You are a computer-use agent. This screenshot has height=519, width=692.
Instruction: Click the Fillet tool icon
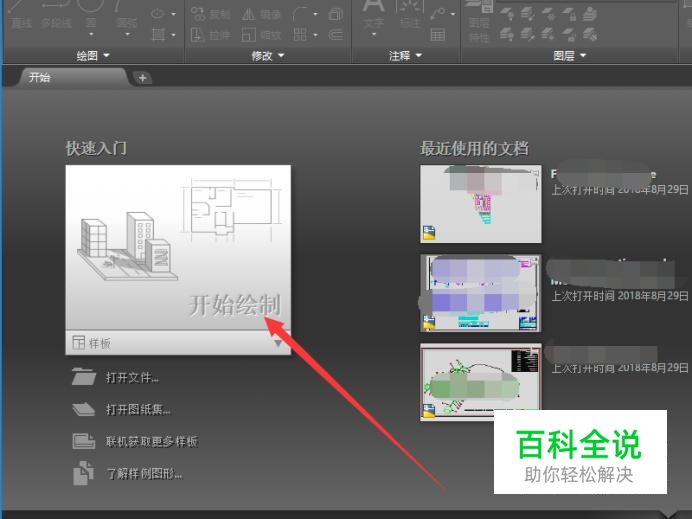pos(301,14)
